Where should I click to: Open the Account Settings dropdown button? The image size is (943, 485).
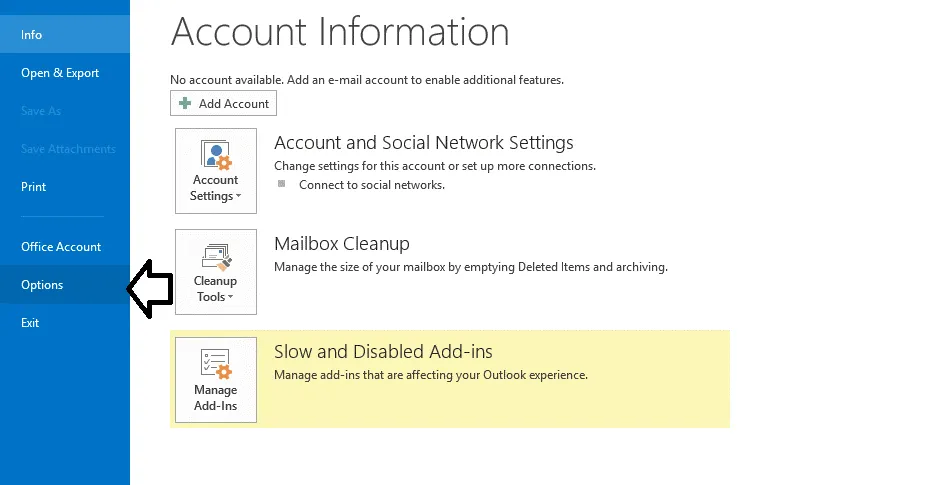click(x=216, y=171)
